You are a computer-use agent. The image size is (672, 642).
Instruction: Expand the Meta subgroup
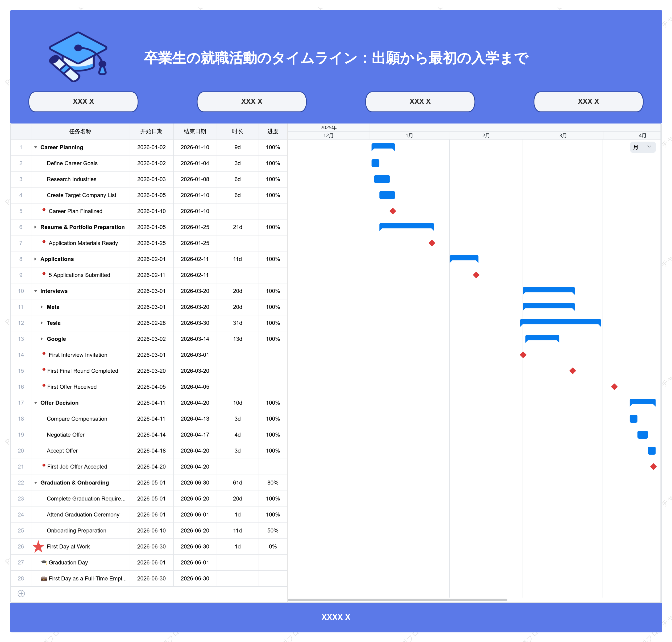[x=42, y=307]
